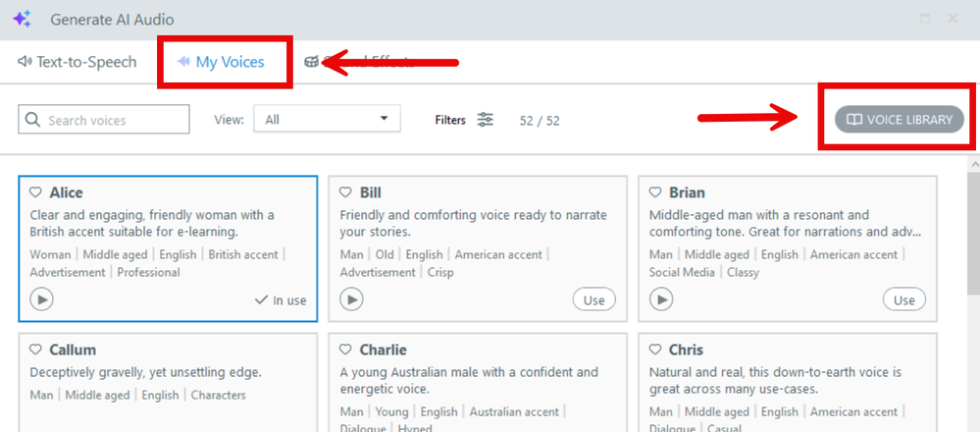Favorite the Brian voice heart icon
The width and height of the screenshot is (980, 432).
click(x=655, y=192)
